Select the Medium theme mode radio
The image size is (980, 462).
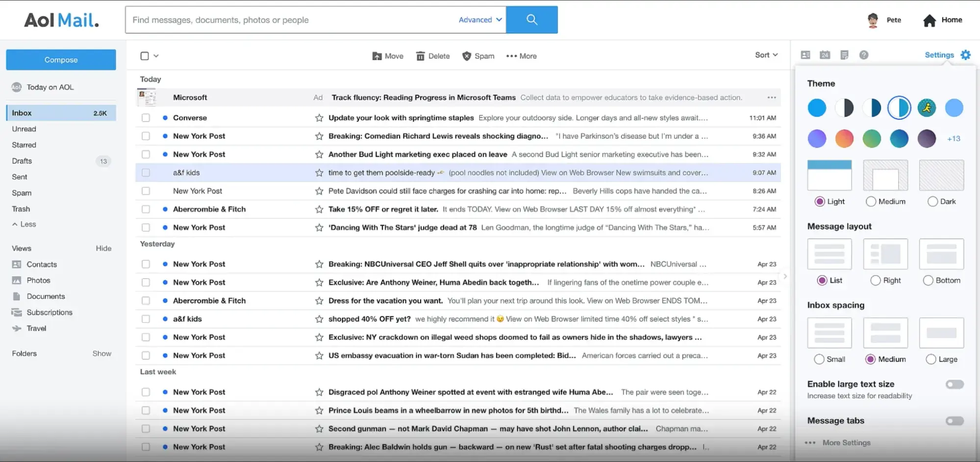point(871,201)
